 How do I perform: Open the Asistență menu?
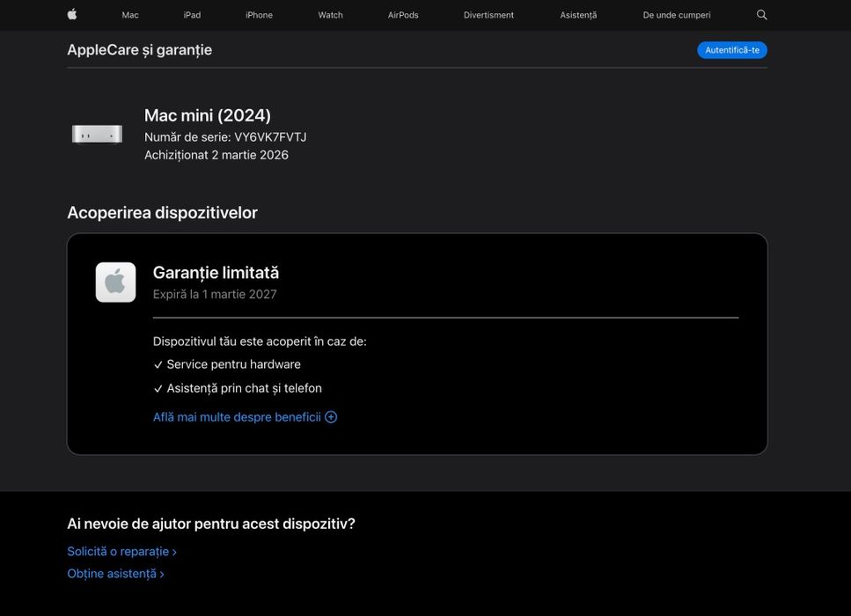click(578, 15)
